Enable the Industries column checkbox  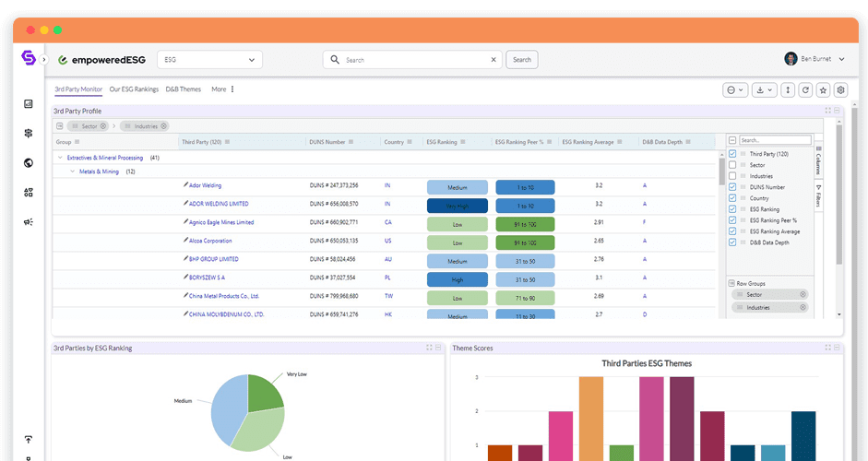(732, 176)
